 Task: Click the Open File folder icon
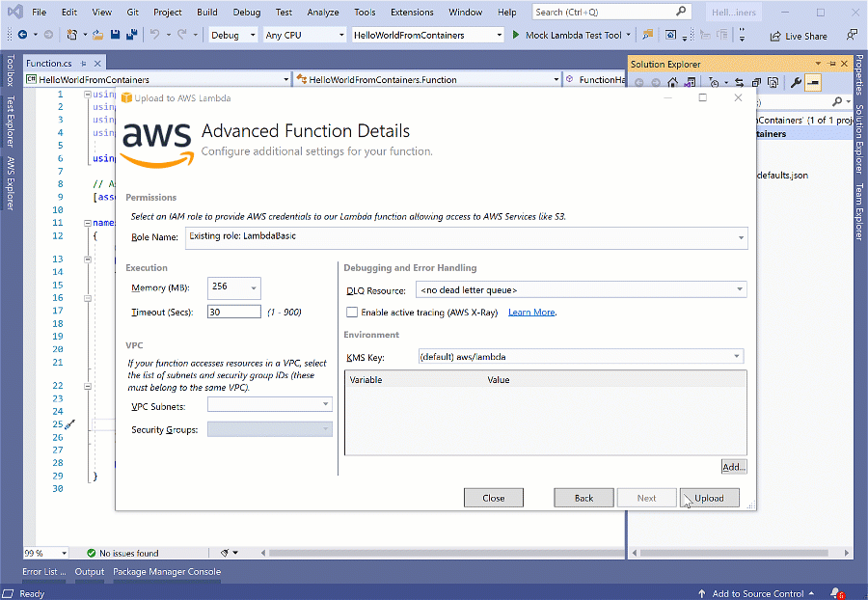pos(98,35)
